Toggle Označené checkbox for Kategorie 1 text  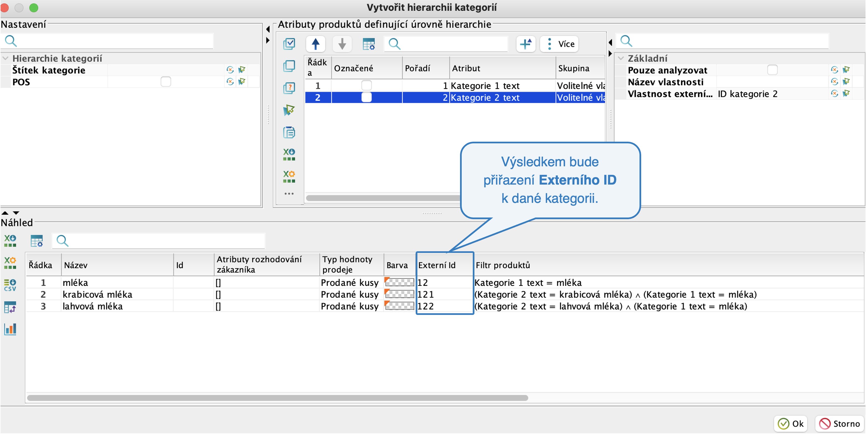(x=366, y=85)
